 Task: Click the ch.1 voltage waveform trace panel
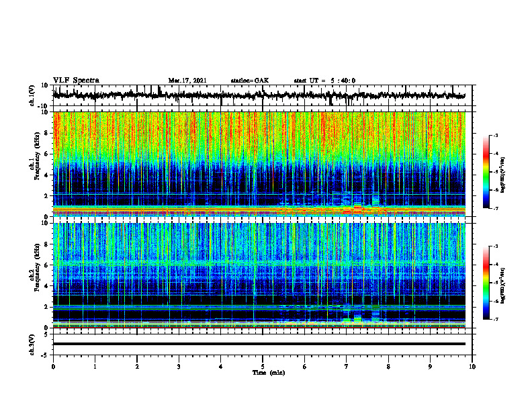(x=263, y=95)
